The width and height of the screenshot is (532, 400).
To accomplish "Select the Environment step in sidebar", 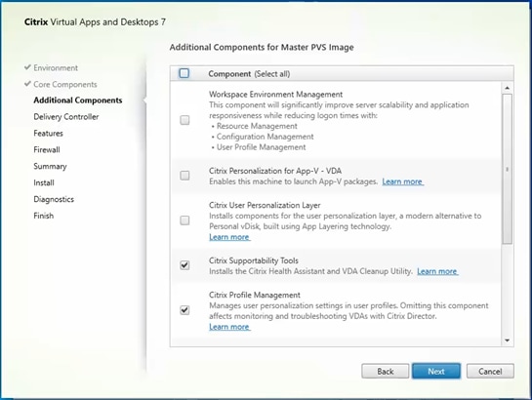I will (56, 67).
